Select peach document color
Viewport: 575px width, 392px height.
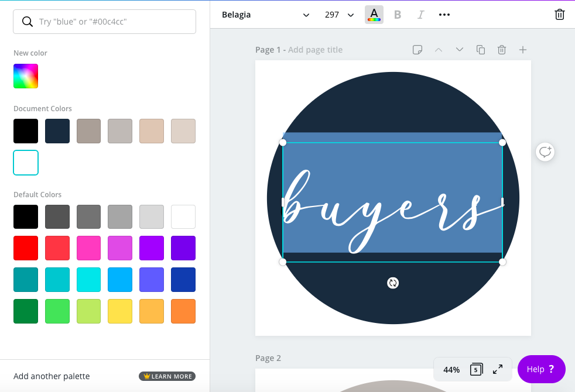click(x=152, y=131)
